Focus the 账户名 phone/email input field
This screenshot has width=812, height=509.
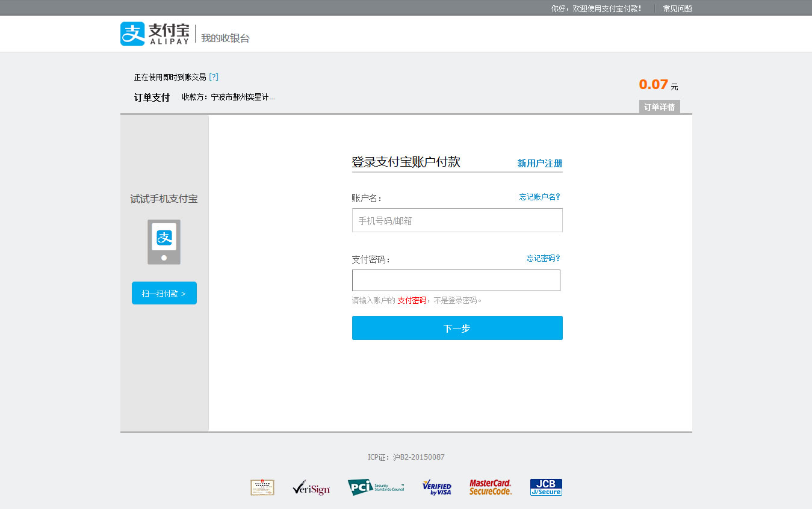[457, 220]
